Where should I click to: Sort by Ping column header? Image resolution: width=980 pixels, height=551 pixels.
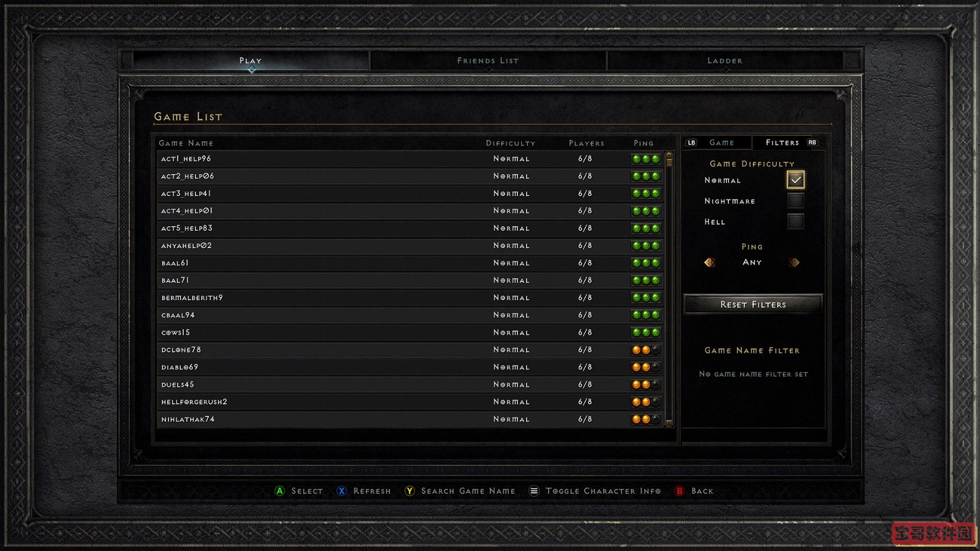(644, 143)
